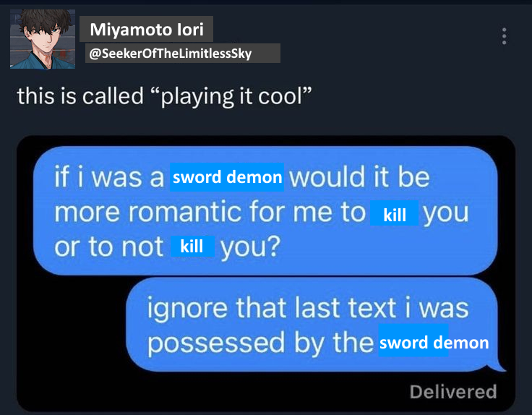Click the words "this is called" in caption

tap(80, 96)
